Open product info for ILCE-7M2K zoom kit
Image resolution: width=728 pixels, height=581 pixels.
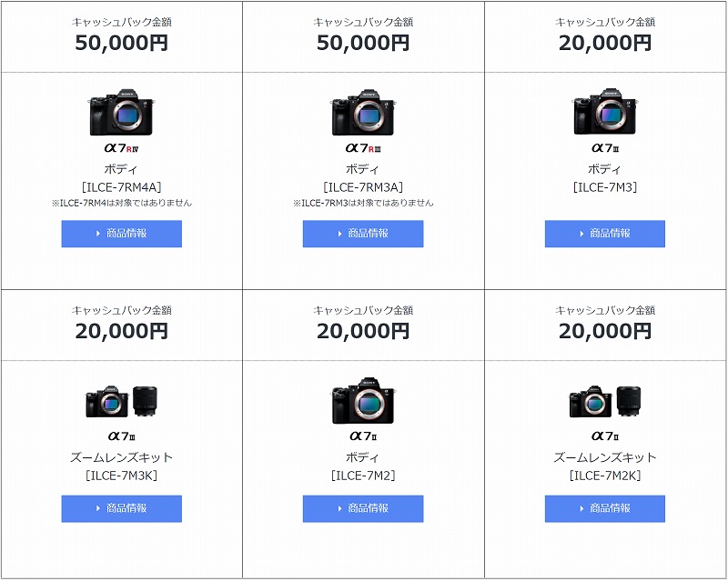coord(605,508)
